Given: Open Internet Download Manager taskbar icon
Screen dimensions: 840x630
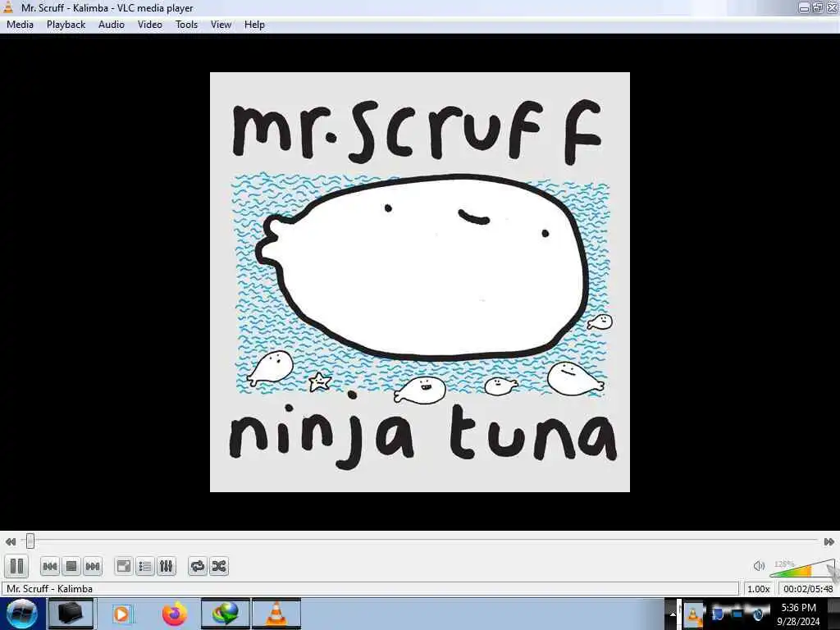Looking at the screenshot, I should pos(225,614).
